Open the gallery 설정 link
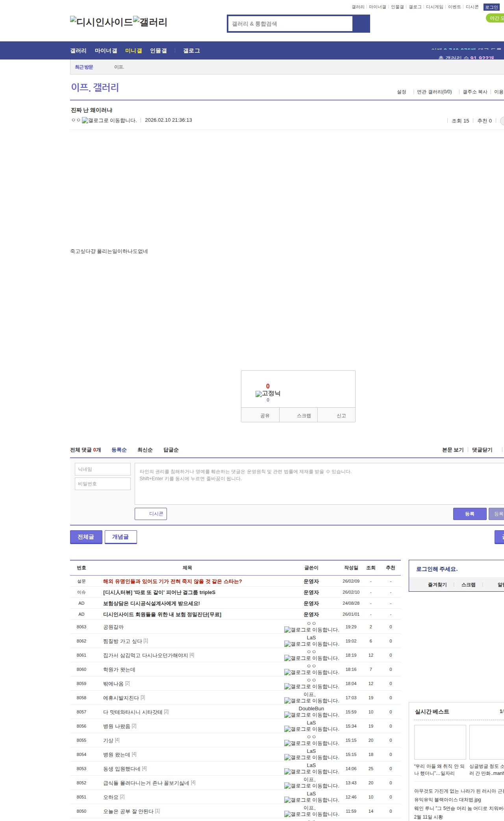Viewport: 504px width, 821px height. pos(402,92)
